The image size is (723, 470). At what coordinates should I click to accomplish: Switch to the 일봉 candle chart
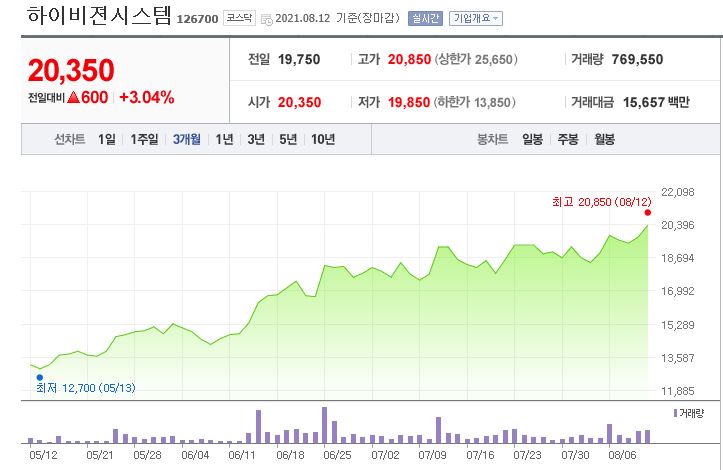[533, 139]
